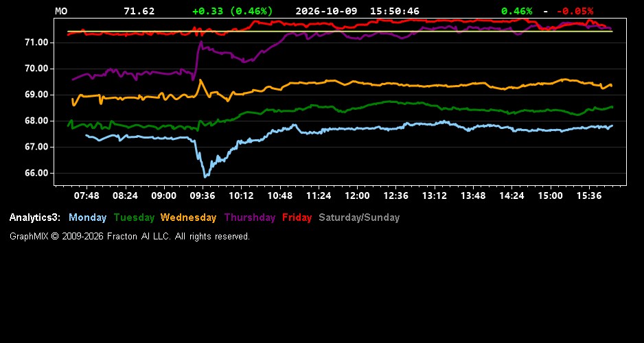Select the Friday legend label
The width and height of the screenshot is (644, 343).
[x=297, y=217]
